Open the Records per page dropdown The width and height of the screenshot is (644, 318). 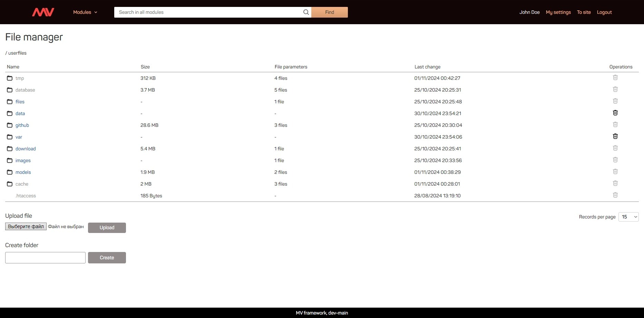(628, 217)
